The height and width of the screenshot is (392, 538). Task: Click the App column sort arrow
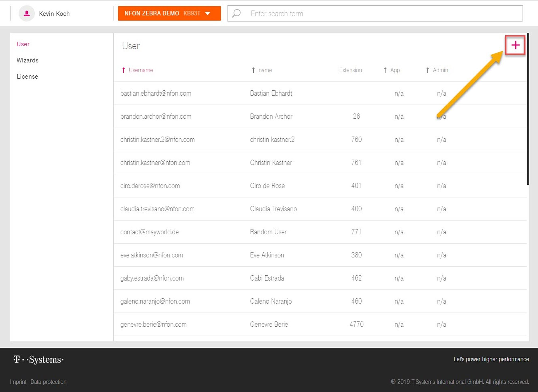click(x=385, y=70)
